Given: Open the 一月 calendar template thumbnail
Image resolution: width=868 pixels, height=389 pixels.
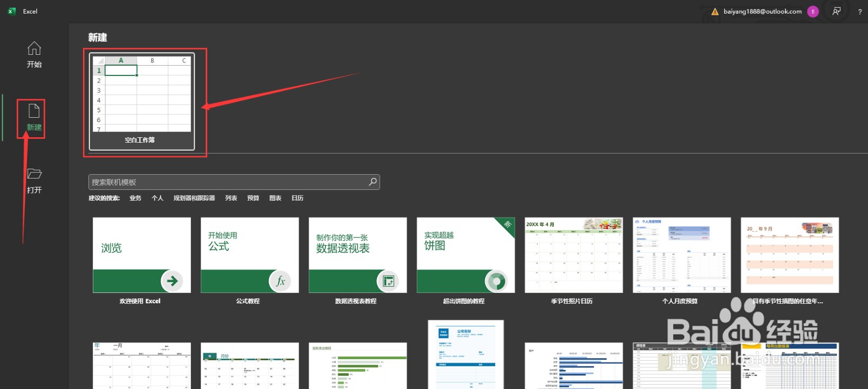Looking at the screenshot, I should [142, 366].
